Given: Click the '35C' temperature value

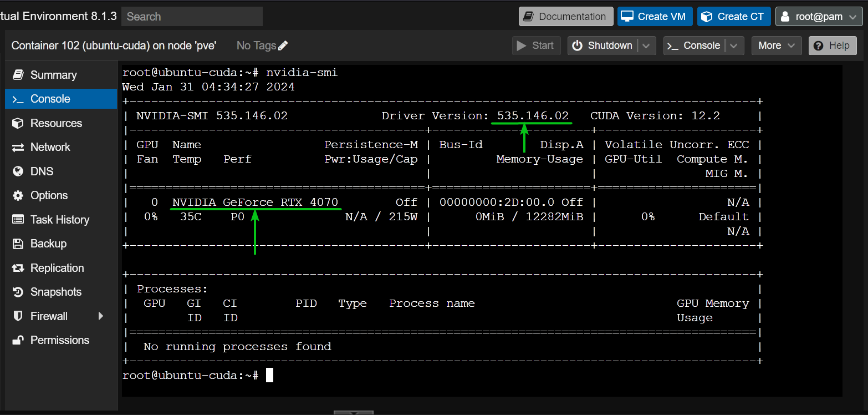Looking at the screenshot, I should click(x=191, y=217).
